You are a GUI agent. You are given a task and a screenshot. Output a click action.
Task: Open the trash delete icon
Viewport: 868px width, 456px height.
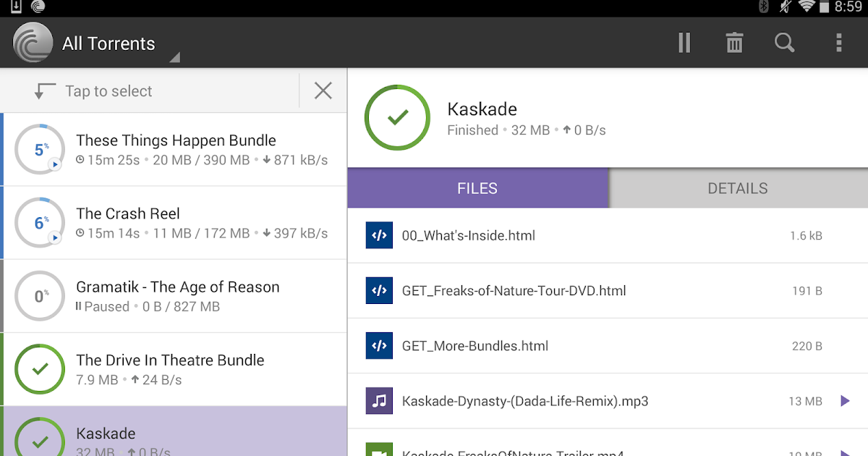tap(734, 43)
